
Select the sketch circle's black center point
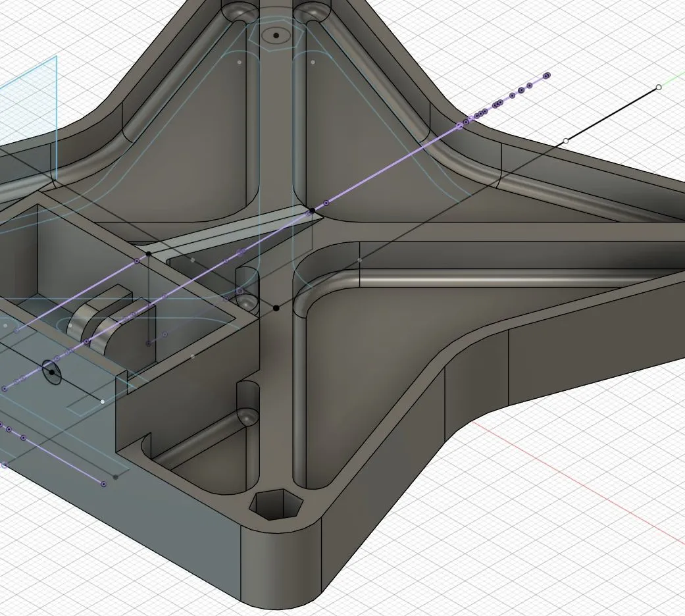(52, 372)
